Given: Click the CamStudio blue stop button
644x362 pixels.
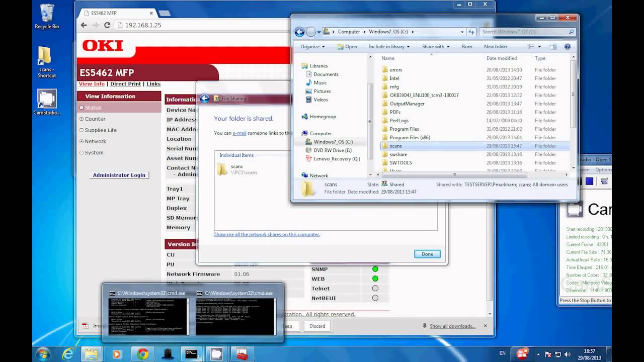Looking at the screenshot, I should [589, 181].
